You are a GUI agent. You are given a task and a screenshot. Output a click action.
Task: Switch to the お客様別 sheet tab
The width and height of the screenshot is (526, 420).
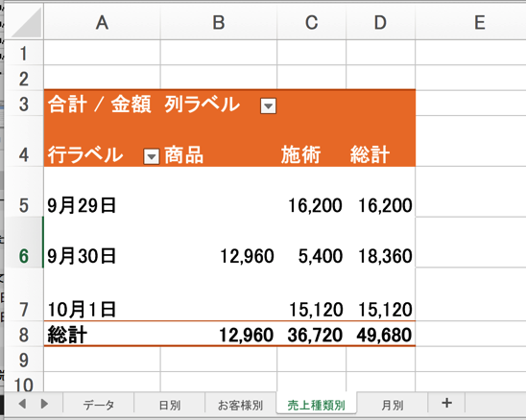pos(240,405)
